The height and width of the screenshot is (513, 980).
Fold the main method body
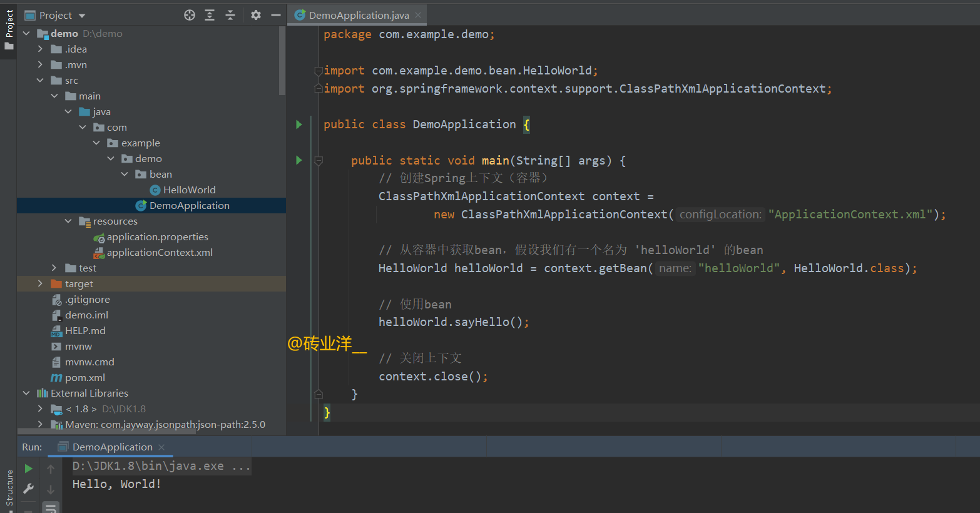[x=319, y=161]
